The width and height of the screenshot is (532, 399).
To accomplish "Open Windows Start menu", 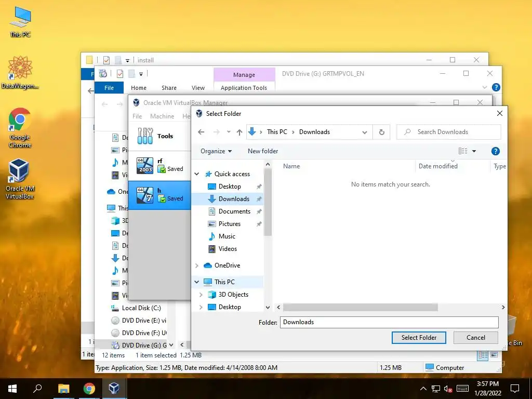I will pyautogui.click(x=12, y=389).
